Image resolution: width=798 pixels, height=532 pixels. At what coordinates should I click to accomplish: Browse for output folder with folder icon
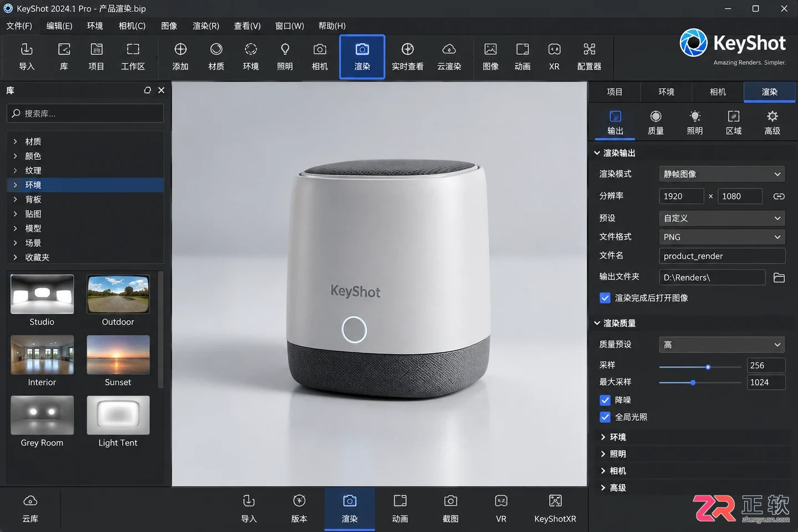coord(779,278)
